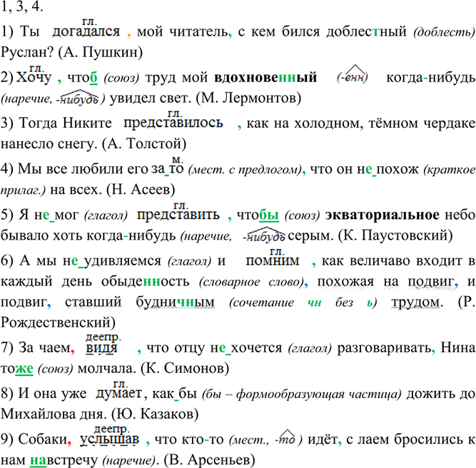Select the word "помним" in sentence 6
476x468 pixels.
click(273, 260)
